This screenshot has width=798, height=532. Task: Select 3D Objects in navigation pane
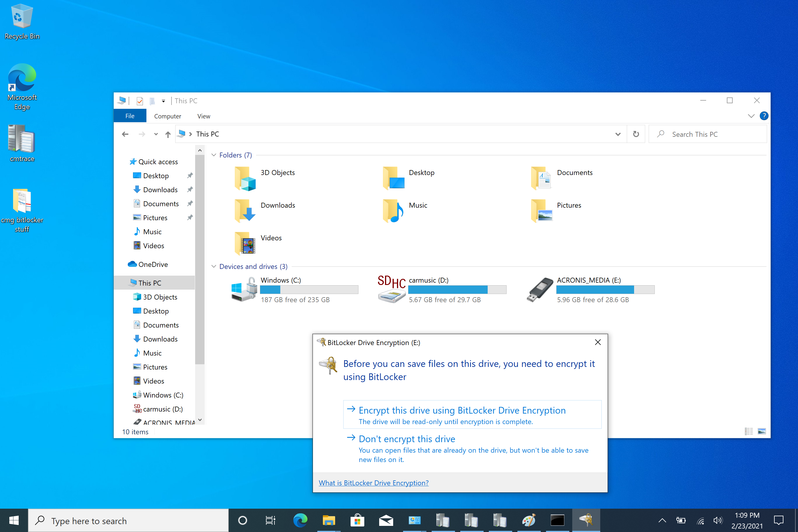pyautogui.click(x=155, y=297)
